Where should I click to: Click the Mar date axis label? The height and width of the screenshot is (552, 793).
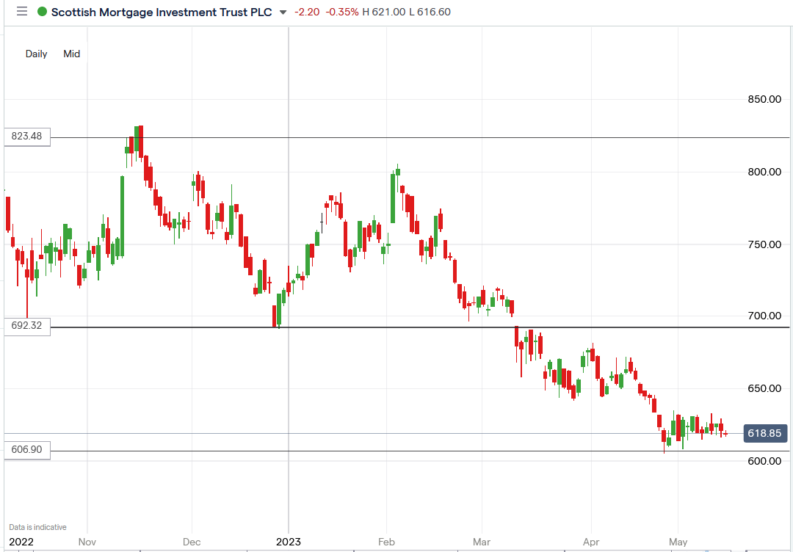pyautogui.click(x=482, y=542)
